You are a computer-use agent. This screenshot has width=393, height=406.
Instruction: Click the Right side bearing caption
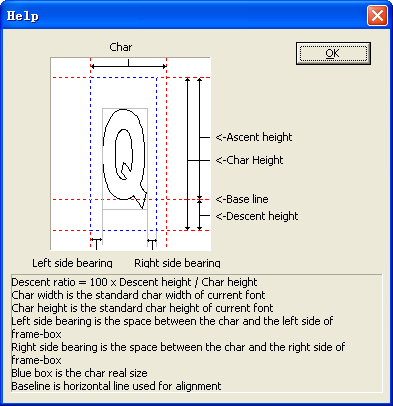[177, 263]
